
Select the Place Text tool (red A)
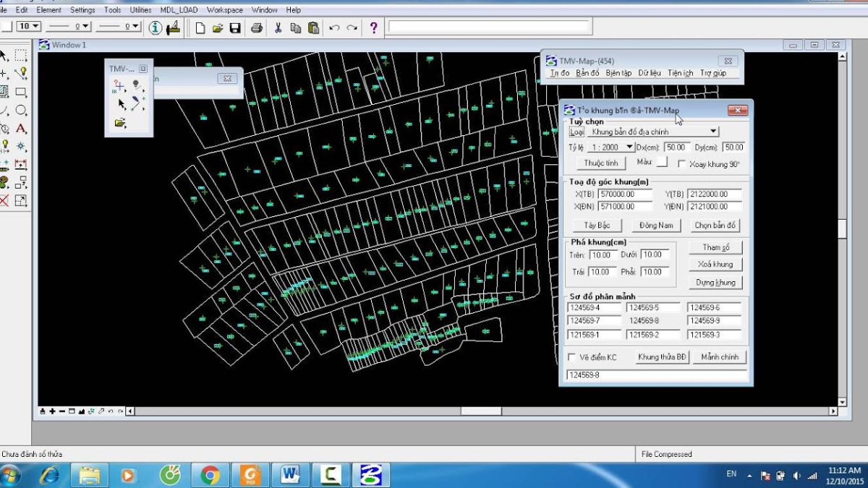tap(21, 129)
